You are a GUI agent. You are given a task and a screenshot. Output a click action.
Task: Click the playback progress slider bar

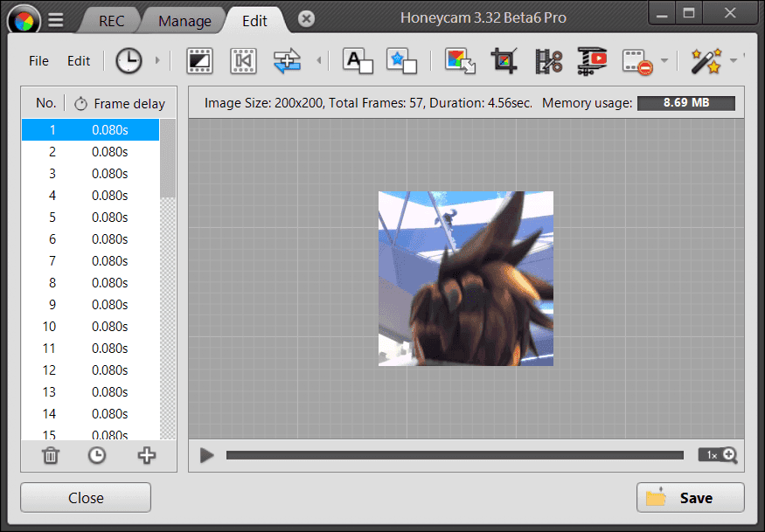[x=455, y=455]
